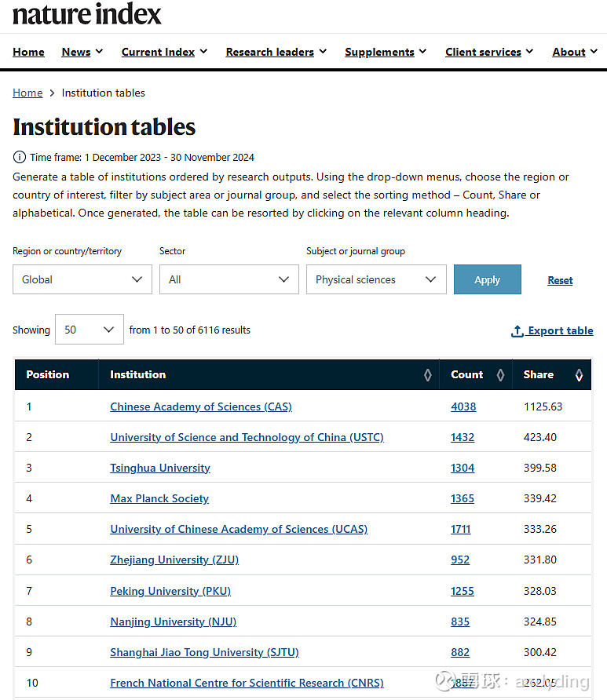Click the Export table upload icon

[x=517, y=331]
